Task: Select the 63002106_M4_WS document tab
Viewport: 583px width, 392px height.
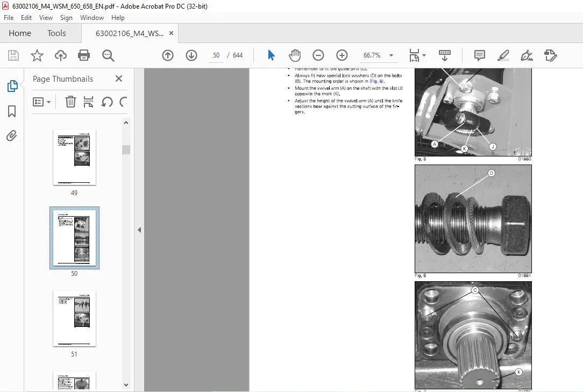Action: point(130,33)
